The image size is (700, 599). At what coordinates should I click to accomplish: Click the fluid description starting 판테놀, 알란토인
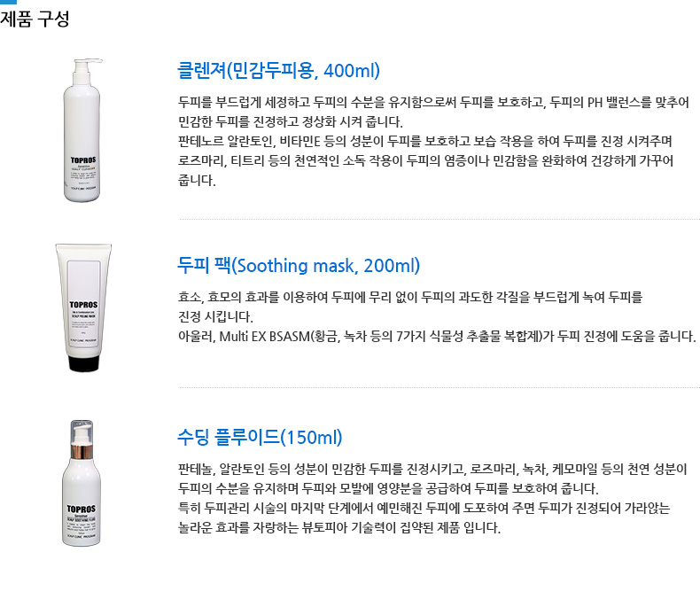(x=432, y=478)
